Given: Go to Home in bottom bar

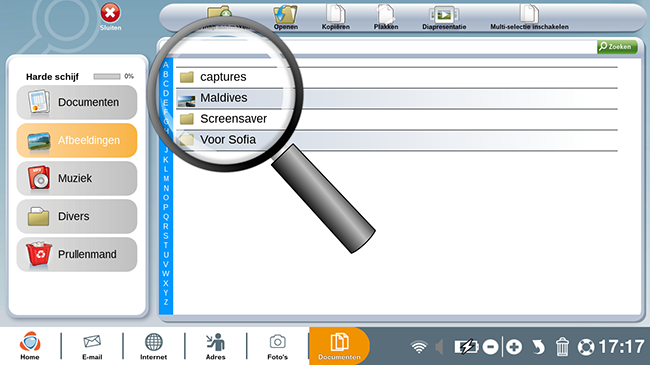Looking at the screenshot, I should point(30,346).
